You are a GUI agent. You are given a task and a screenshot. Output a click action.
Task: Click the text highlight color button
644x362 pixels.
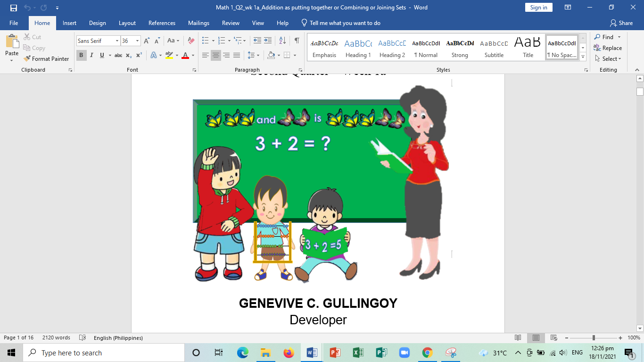coord(169,55)
